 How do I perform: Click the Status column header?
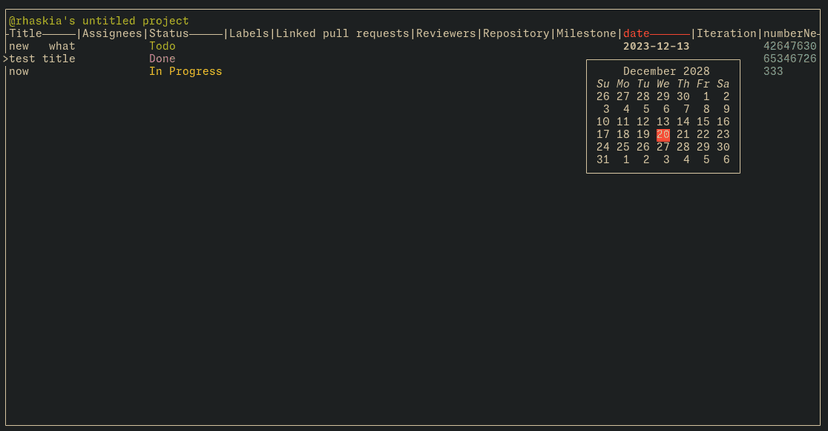pyautogui.click(x=169, y=34)
